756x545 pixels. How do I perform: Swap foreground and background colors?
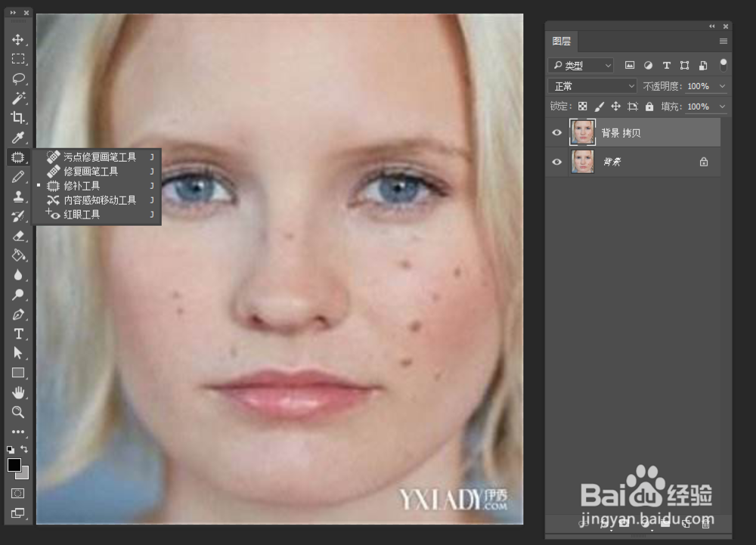(24, 449)
